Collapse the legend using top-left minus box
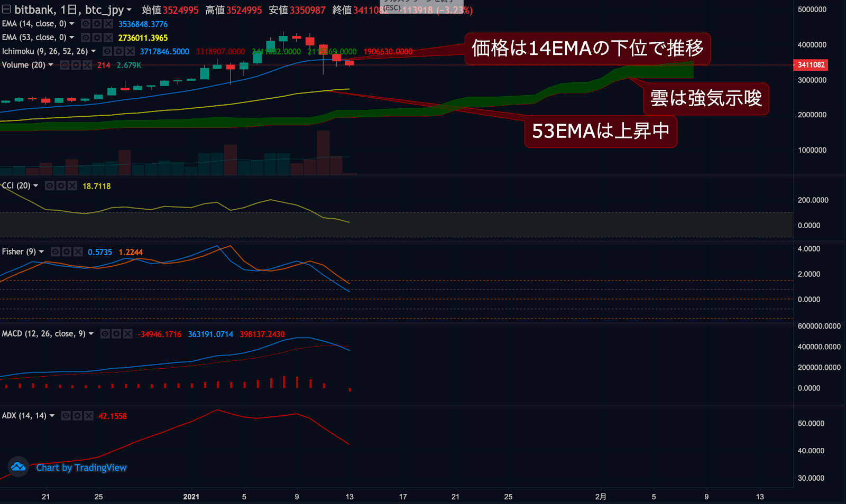Image resolution: width=846 pixels, height=504 pixels. click(x=6, y=10)
